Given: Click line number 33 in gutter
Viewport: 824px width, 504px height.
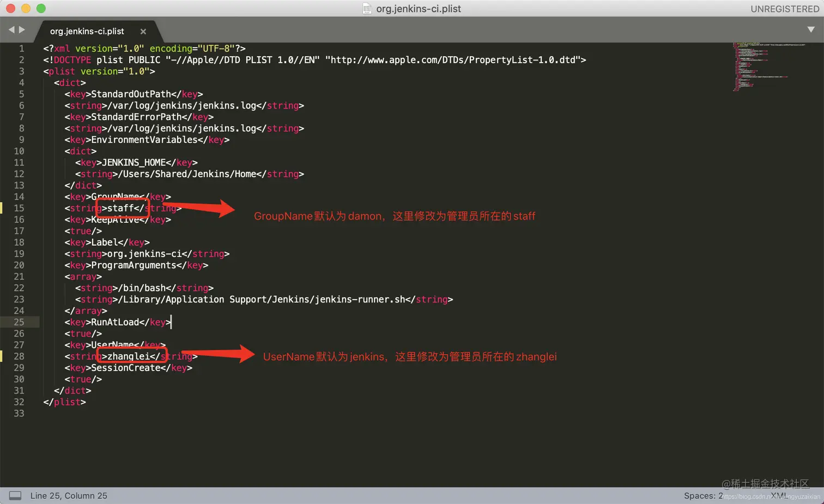Looking at the screenshot, I should pos(19,414).
